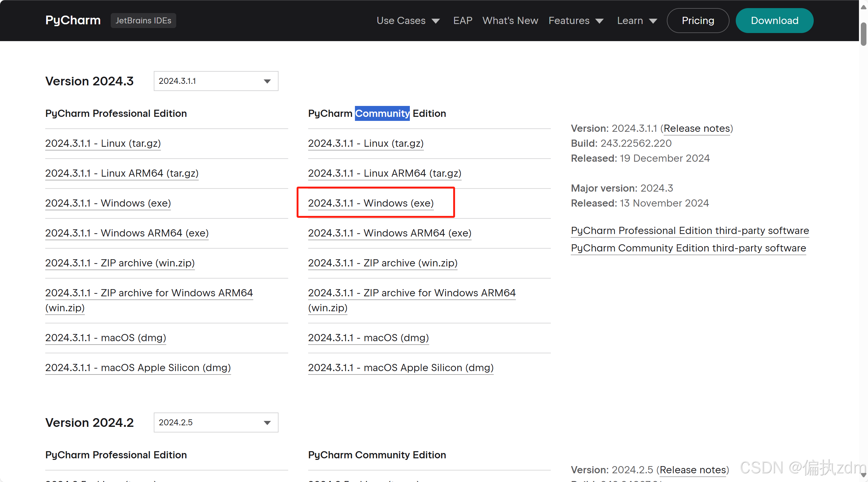868x482 pixels.
Task: Expand the Learn menu
Action: pos(637,21)
